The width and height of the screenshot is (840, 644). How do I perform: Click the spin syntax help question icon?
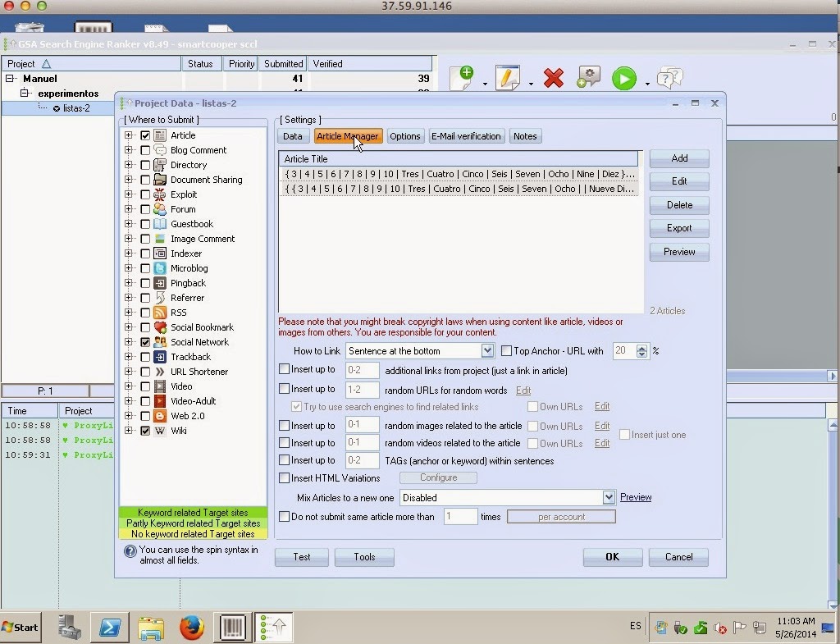[x=130, y=550]
